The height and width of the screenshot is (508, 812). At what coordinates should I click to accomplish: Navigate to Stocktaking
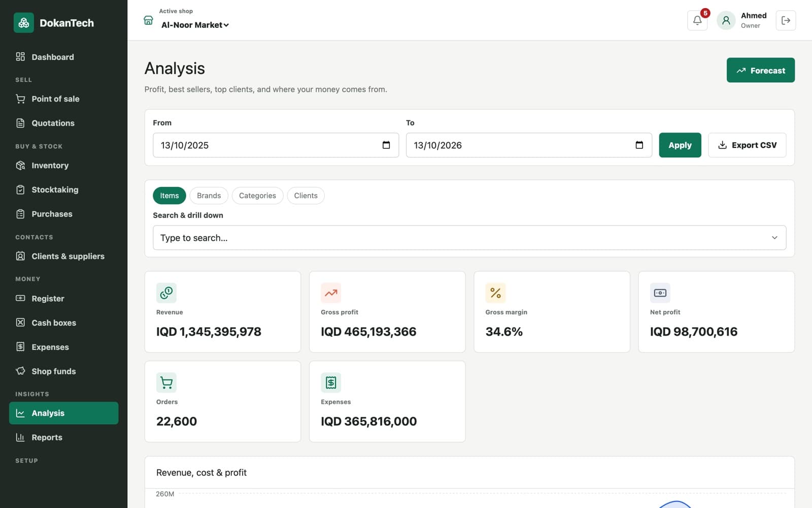click(x=63, y=189)
